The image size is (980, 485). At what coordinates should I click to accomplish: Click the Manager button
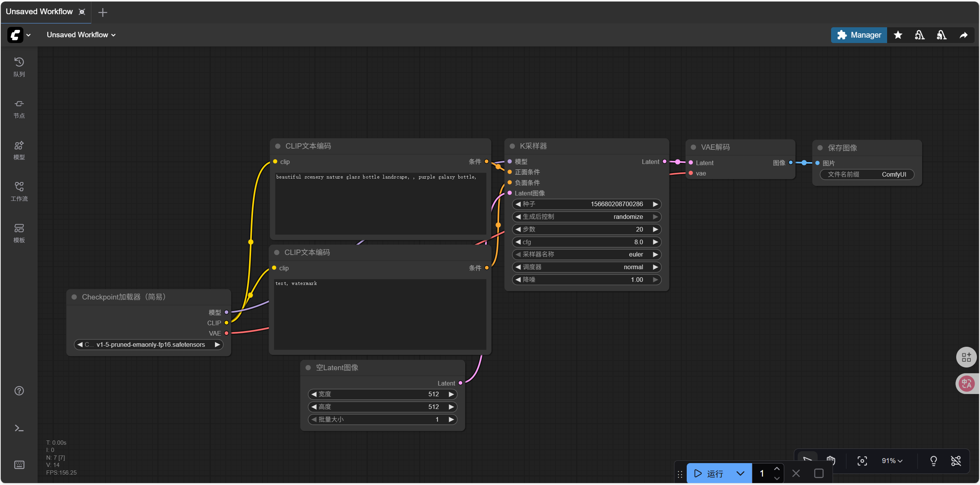[859, 35]
